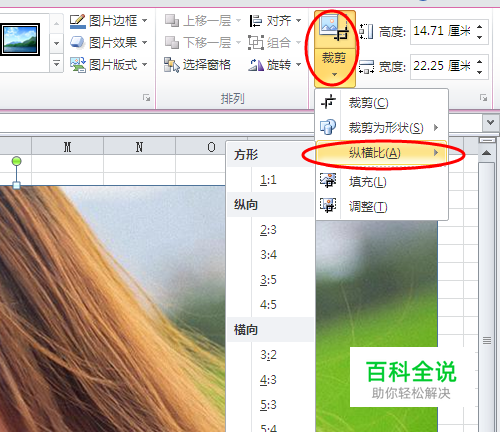Screen dimensions: 500x432
Task: Open the 纵横比(A) aspect ratio submenu
Action: 382,153
